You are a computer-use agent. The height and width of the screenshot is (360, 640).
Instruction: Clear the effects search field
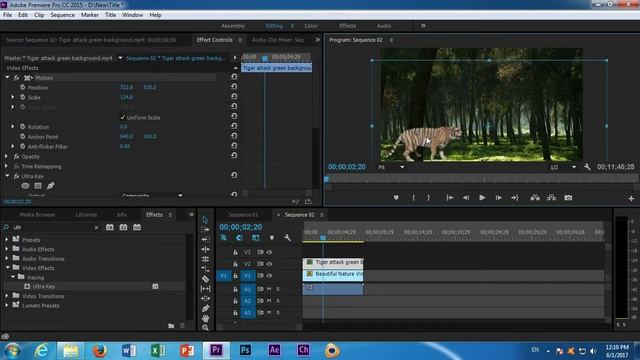(x=96, y=228)
